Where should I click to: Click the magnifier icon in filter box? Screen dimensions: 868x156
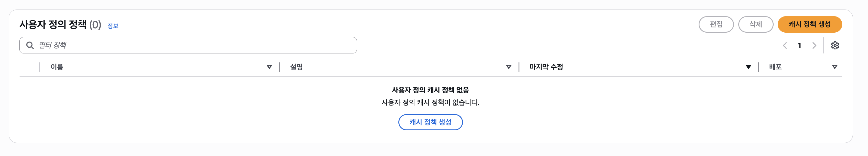30,45
